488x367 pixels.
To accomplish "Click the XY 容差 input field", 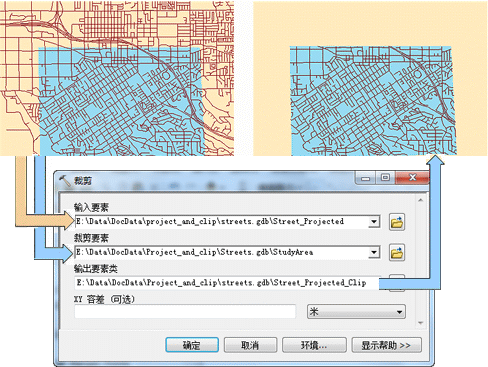I will pyautogui.click(x=185, y=312).
